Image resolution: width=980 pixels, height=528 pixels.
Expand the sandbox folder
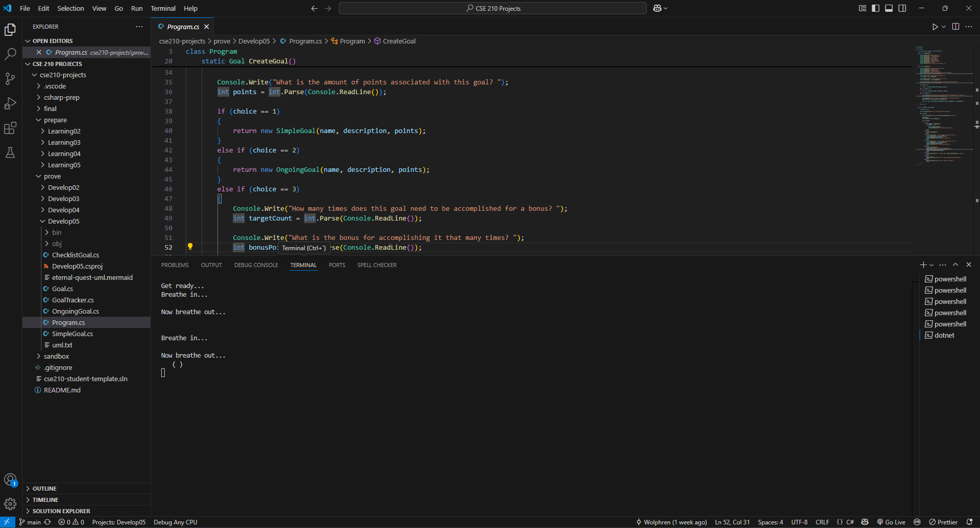(56, 356)
